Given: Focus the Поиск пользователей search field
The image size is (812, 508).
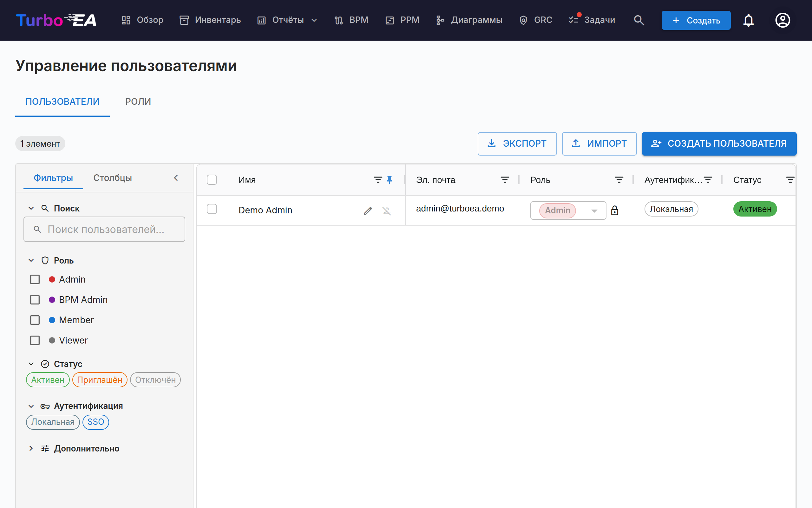Looking at the screenshot, I should (x=104, y=229).
